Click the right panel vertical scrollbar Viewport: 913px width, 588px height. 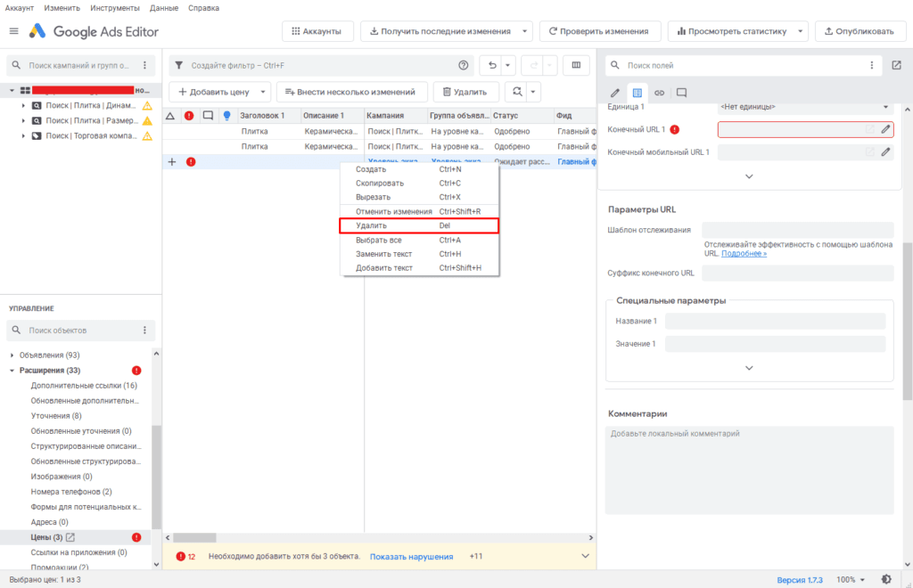click(907, 322)
